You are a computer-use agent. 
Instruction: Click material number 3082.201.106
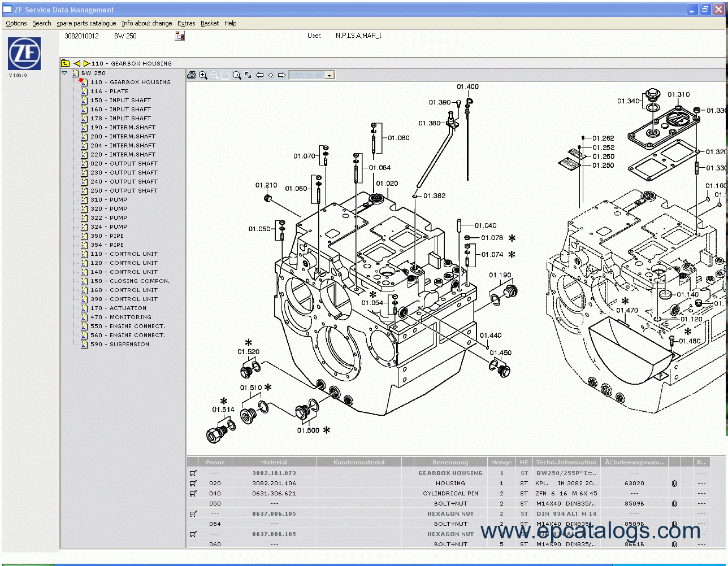(274, 483)
